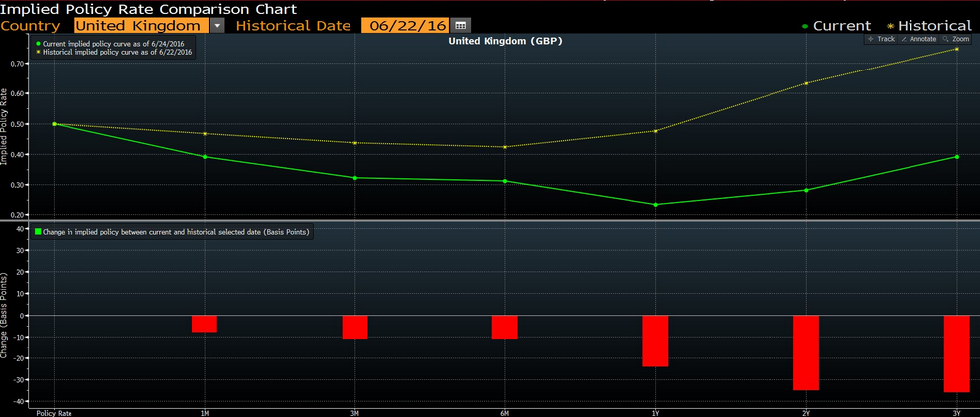The image size is (980, 417).
Task: Click green current curve point at 3M
Action: pyautogui.click(x=354, y=178)
